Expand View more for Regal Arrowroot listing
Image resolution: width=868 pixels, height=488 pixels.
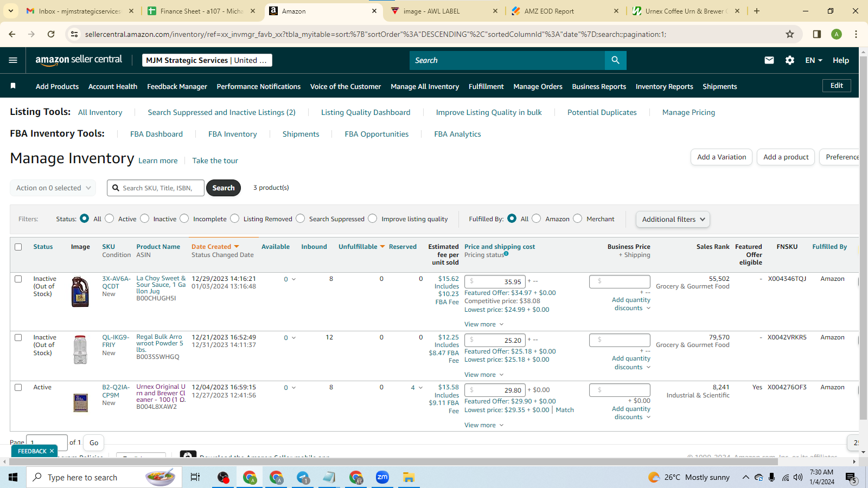[484, 375]
